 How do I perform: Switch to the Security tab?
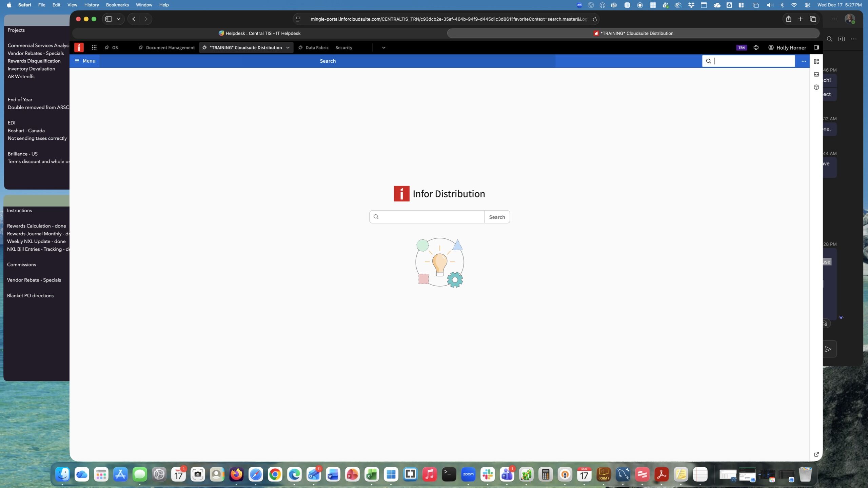click(x=344, y=47)
